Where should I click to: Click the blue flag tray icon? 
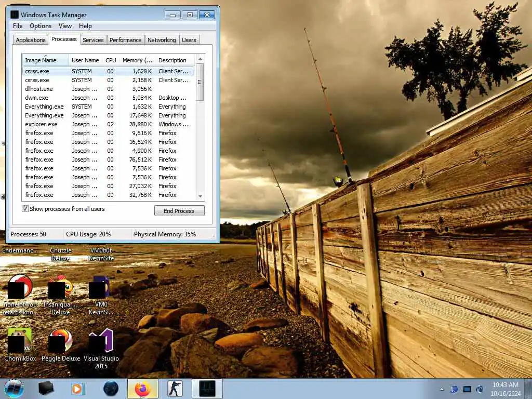point(454,389)
